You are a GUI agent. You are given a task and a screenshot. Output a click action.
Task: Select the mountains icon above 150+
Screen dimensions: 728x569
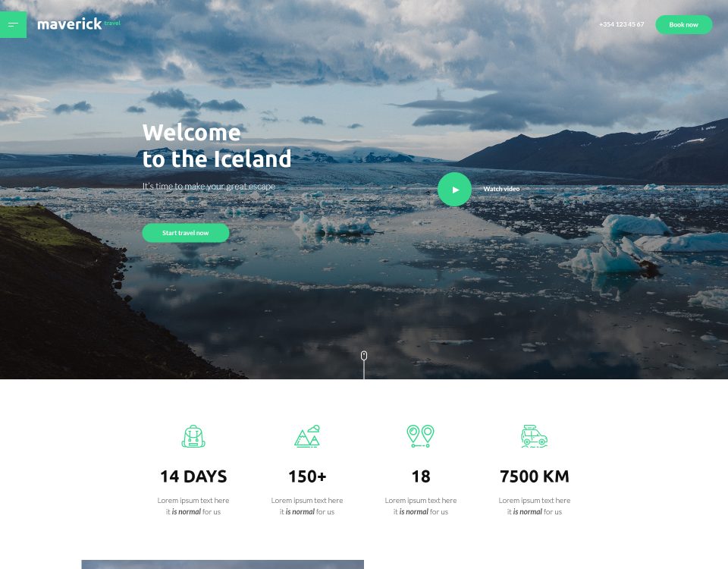(307, 436)
